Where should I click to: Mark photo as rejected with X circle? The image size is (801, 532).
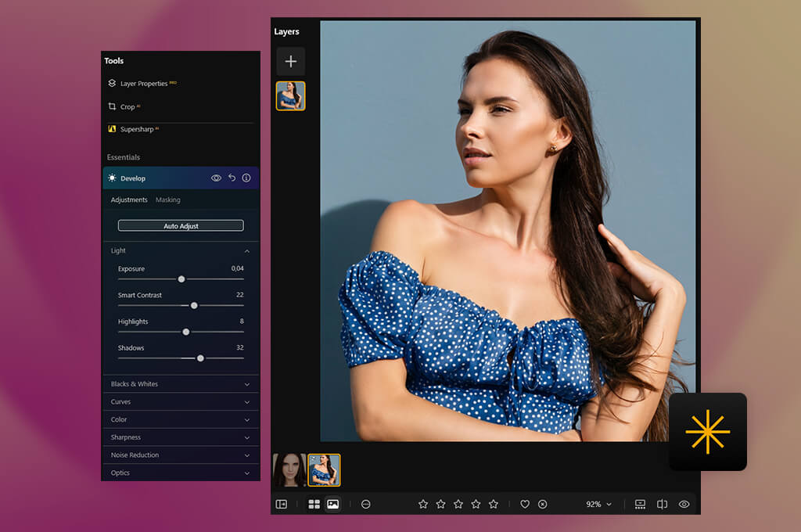tap(543, 505)
